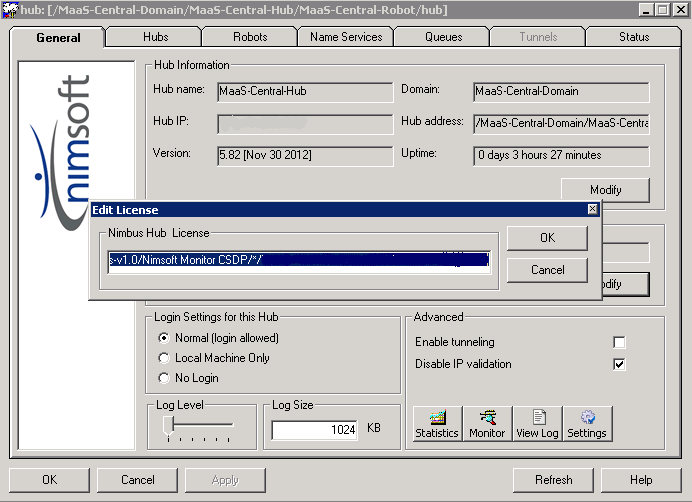Open the Status tab
Screen dimensions: 692x502
[x=634, y=37]
